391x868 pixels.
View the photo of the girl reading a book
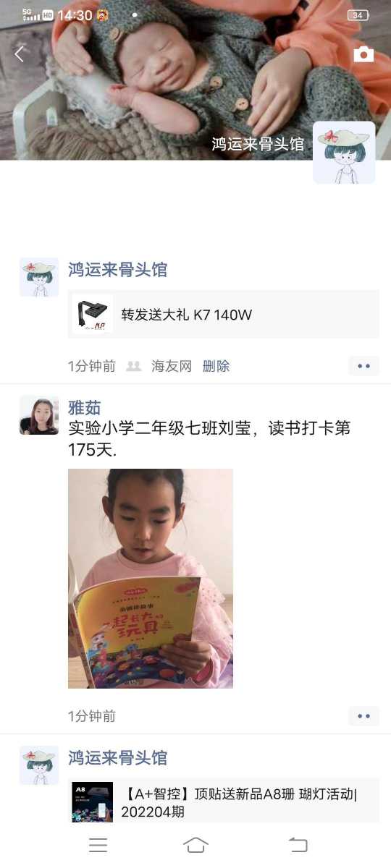(x=151, y=579)
